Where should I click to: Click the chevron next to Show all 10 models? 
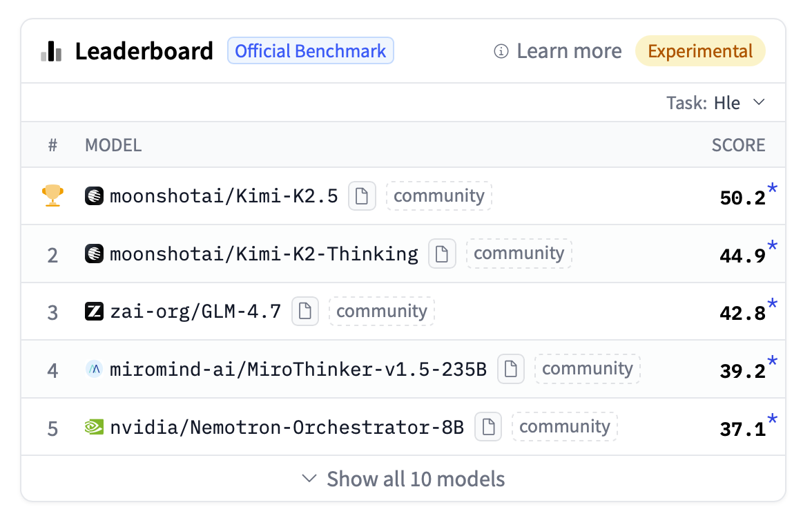click(x=310, y=479)
